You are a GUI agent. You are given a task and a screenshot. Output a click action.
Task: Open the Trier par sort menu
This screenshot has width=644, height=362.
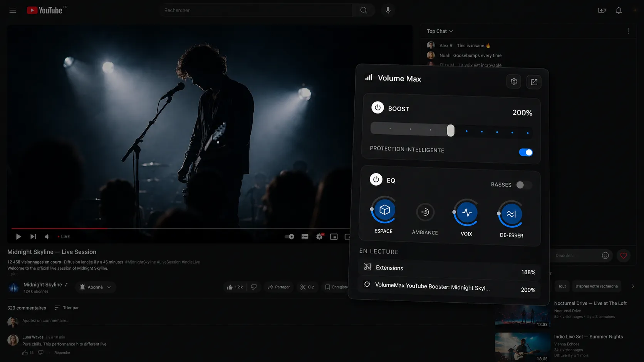67,308
